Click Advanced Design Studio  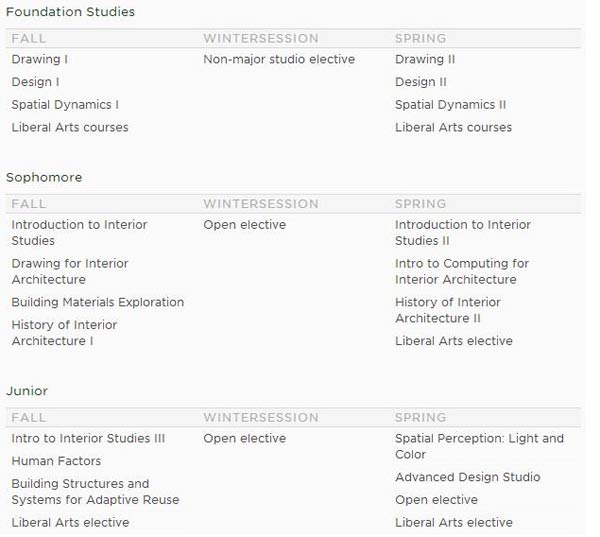tap(468, 477)
